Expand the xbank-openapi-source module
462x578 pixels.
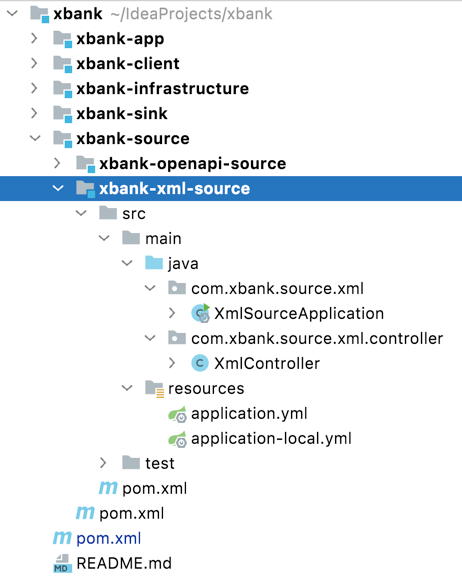point(57,163)
